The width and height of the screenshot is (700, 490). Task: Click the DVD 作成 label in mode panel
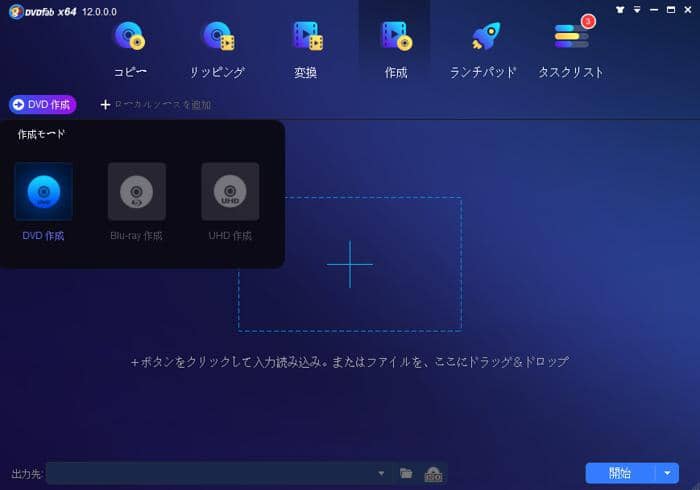pos(43,236)
